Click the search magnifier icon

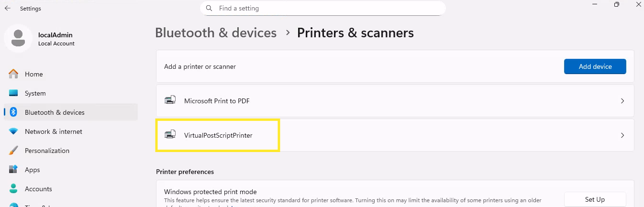point(209,9)
